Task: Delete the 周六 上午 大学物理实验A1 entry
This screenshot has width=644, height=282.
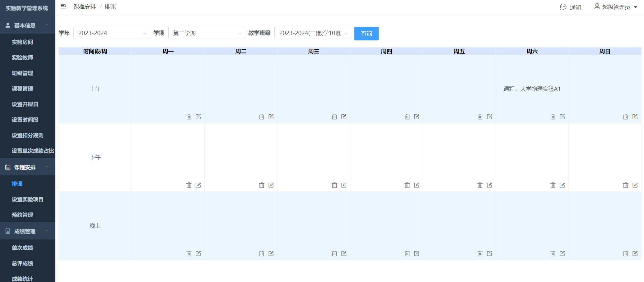Action: [553, 117]
